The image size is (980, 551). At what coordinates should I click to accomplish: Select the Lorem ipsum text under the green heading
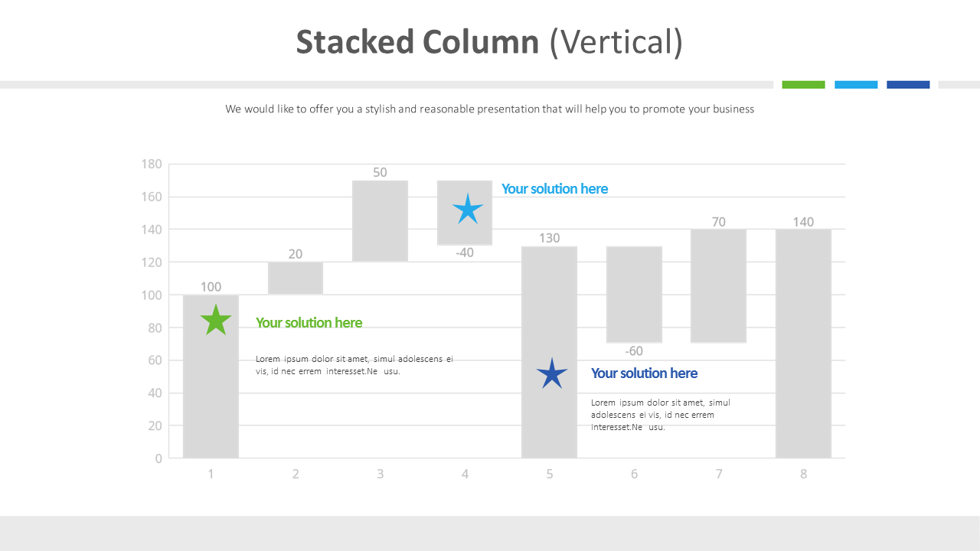click(354, 365)
